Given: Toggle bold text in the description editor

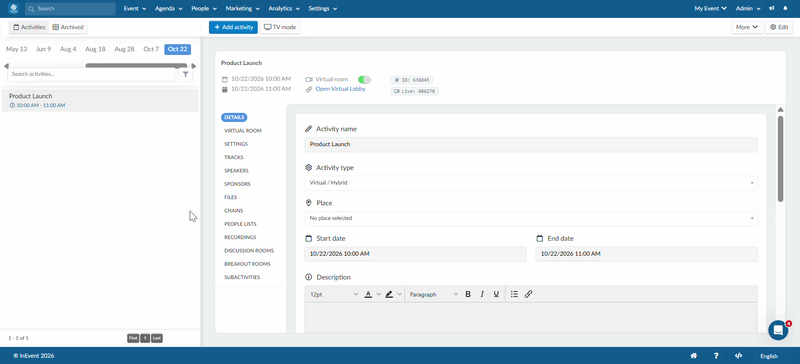Looking at the screenshot, I should click(x=468, y=294).
